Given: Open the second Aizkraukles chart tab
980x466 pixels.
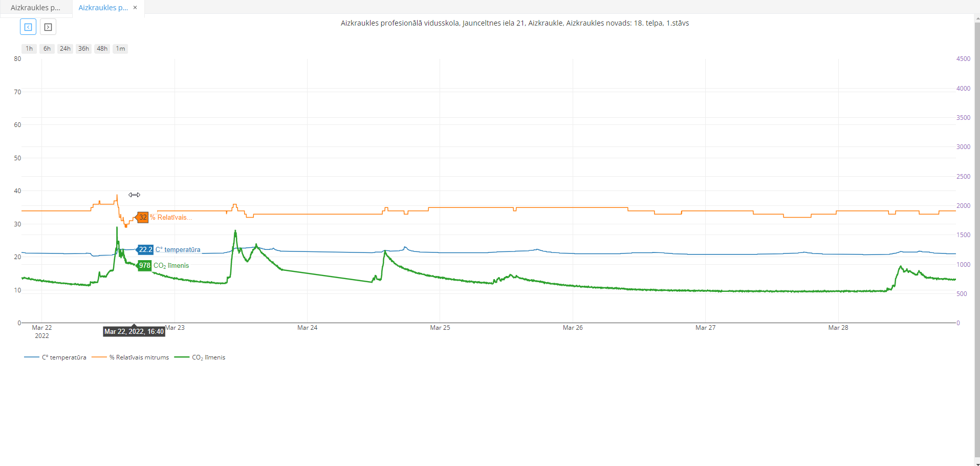Looking at the screenshot, I should 102,8.
